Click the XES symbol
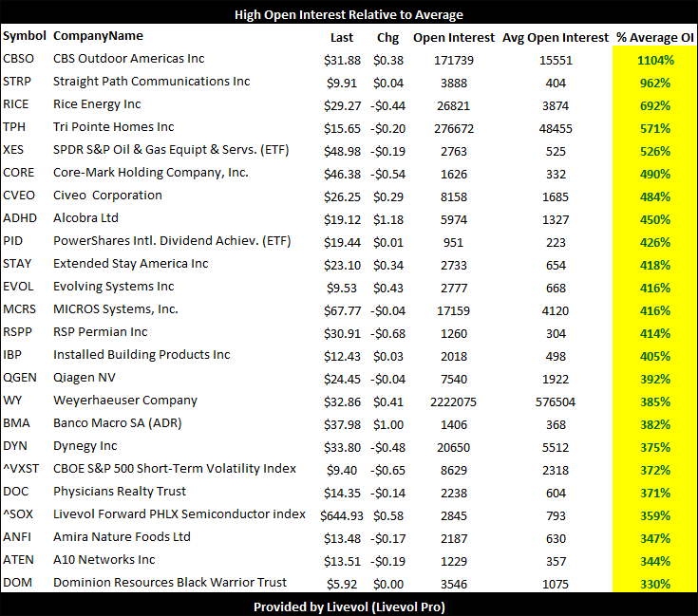The height and width of the screenshot is (616, 698). [13, 149]
